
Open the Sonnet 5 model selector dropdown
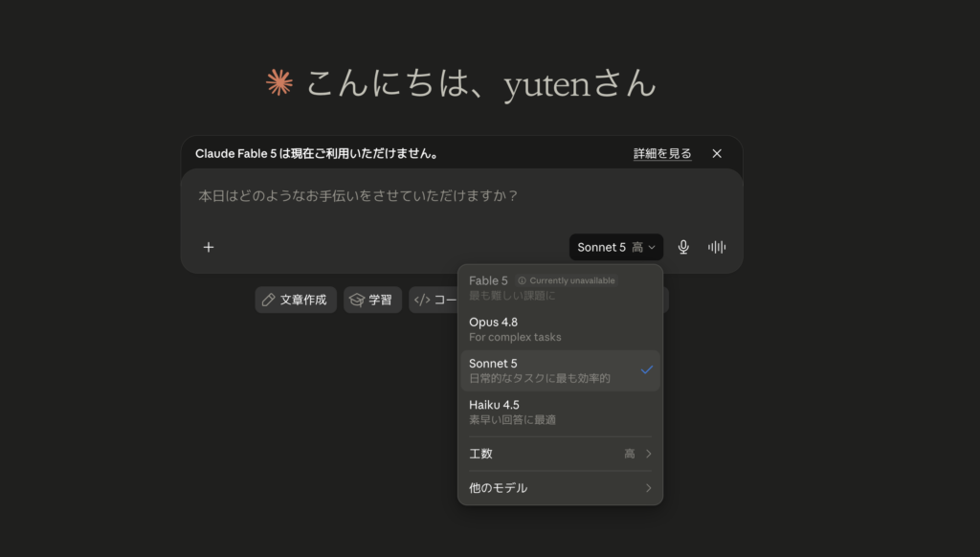pos(615,247)
